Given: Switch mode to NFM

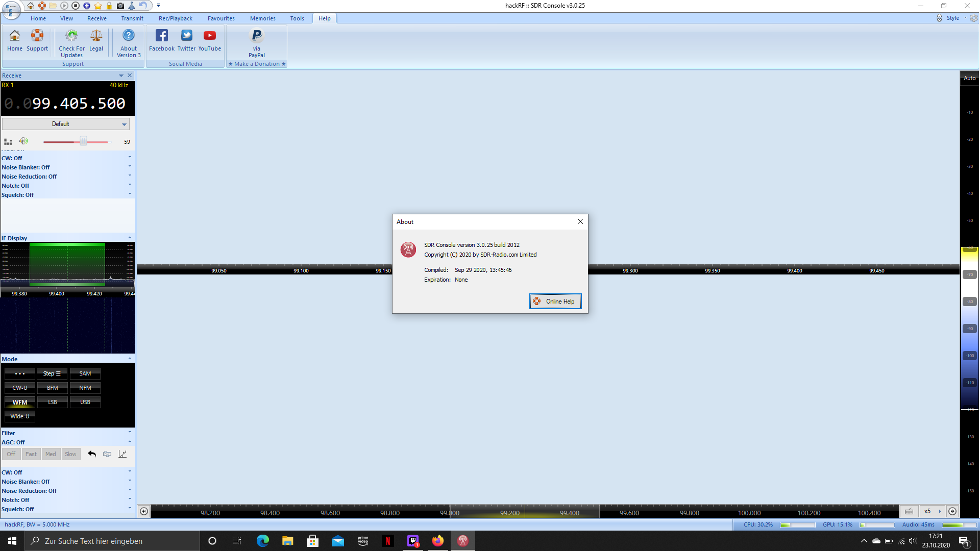Looking at the screenshot, I should tap(85, 388).
